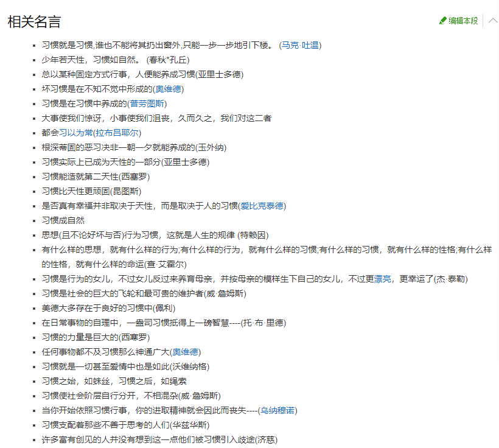Select the quote attributed to 华兹华斯
Screen dimensions: 499x448
pyautogui.click(x=125, y=425)
